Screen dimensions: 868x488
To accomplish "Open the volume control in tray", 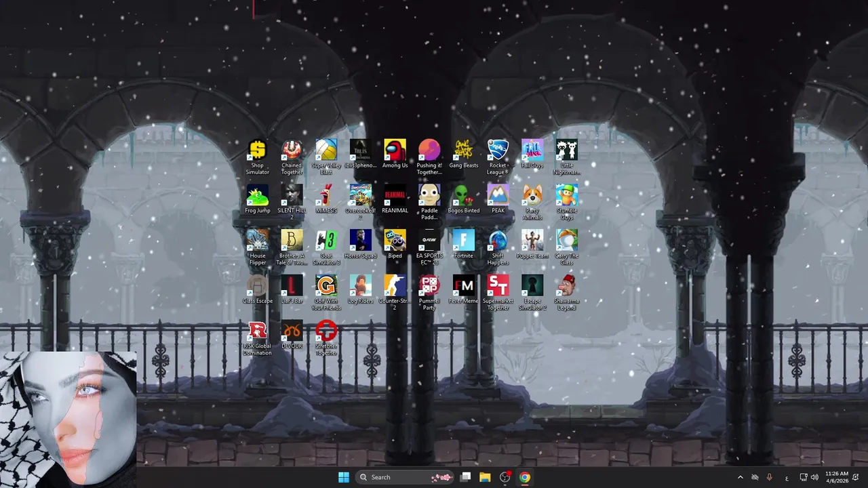I will (x=814, y=477).
